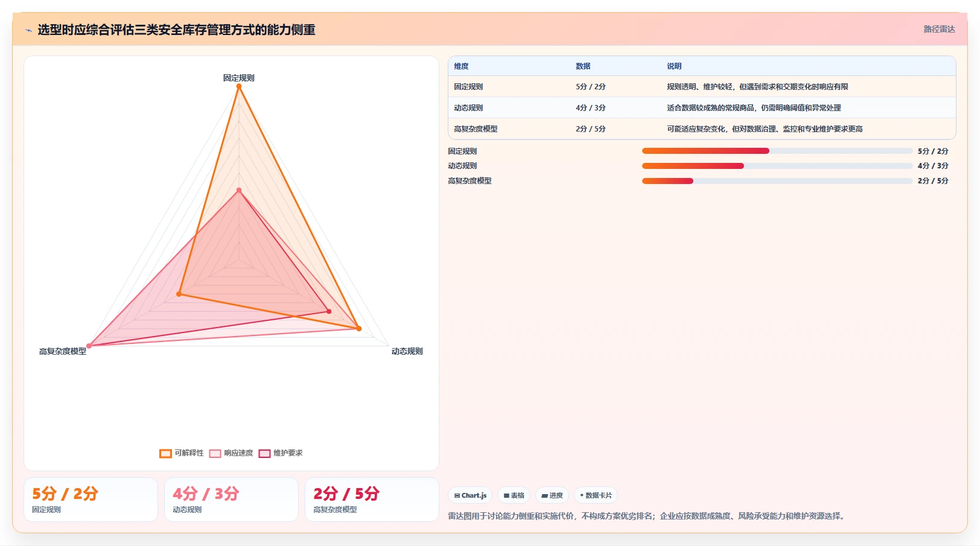Click the 数据 table column header
Viewport: 980px width, 546px height.
[583, 66]
